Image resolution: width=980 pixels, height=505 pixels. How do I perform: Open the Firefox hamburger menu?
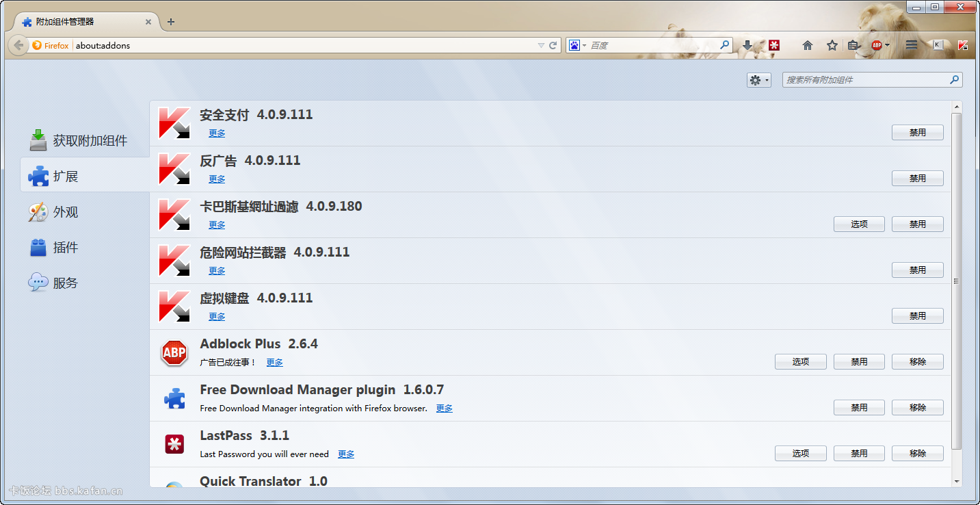912,45
